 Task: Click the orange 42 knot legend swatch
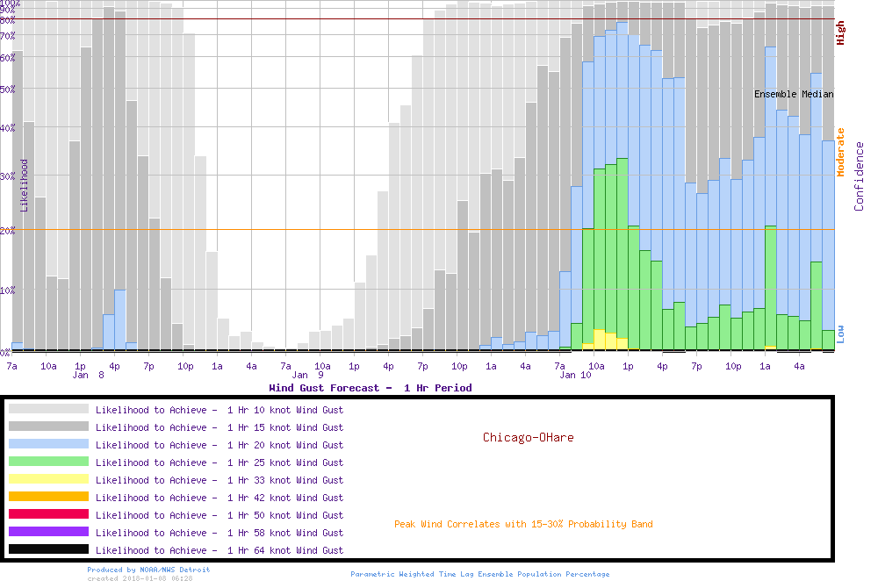(x=48, y=497)
